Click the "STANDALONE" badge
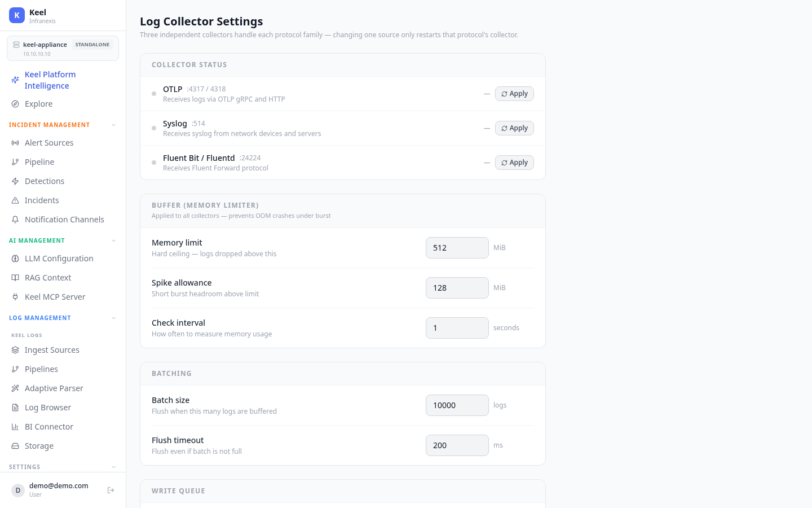812x508 pixels. 92,45
